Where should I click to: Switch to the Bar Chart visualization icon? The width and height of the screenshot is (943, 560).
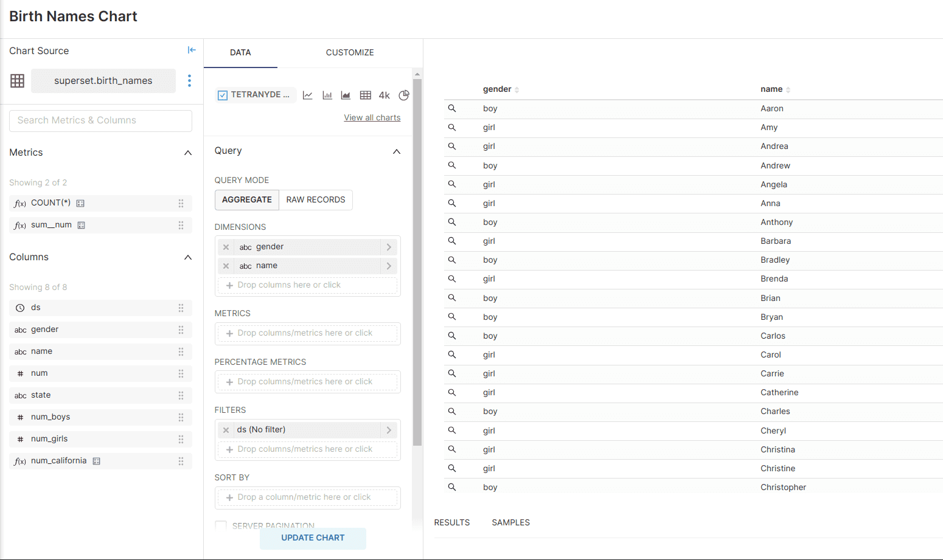click(x=327, y=95)
